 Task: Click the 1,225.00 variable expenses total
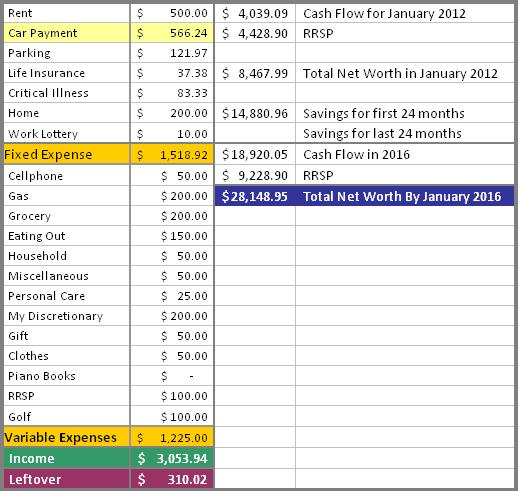click(x=172, y=437)
